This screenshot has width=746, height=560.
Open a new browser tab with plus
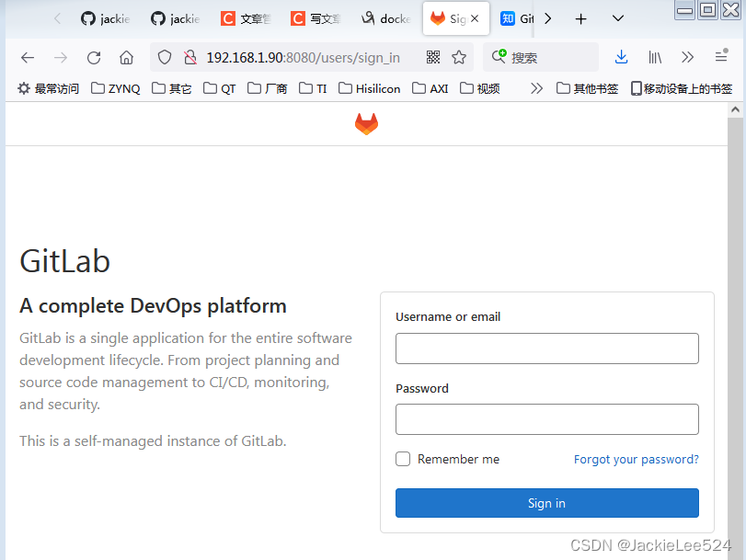click(581, 19)
